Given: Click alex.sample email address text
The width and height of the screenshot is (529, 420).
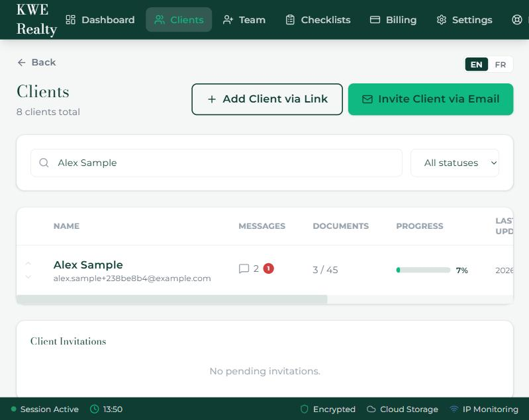Looking at the screenshot, I should pos(132,278).
